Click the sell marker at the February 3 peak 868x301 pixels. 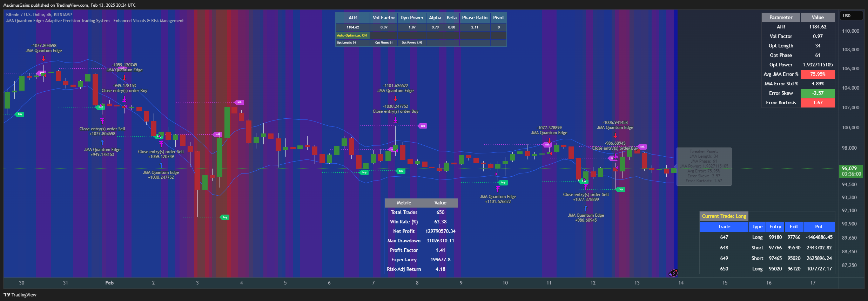(x=239, y=102)
